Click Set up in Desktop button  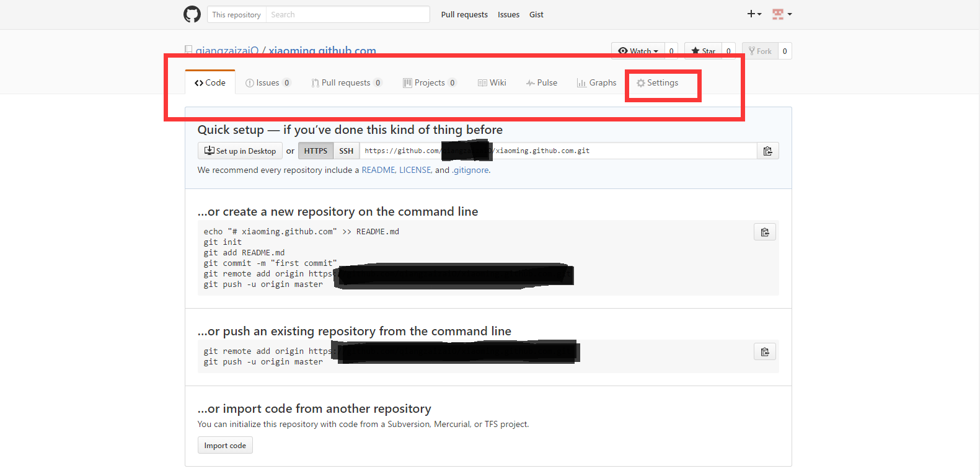point(240,151)
